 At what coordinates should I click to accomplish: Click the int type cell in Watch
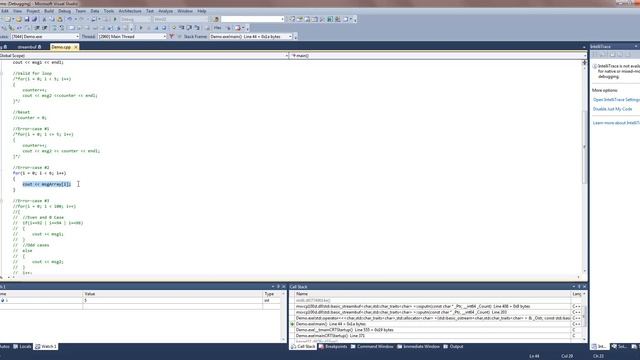click(272, 300)
